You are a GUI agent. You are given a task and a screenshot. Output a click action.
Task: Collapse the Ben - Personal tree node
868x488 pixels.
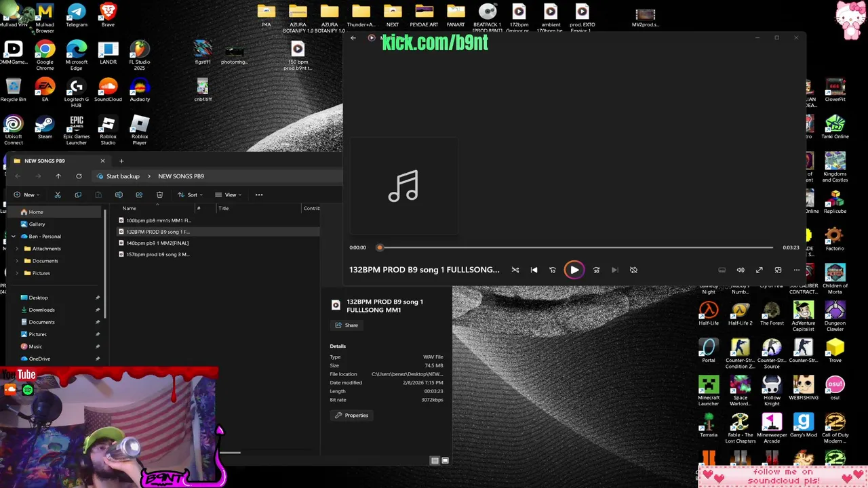(14, 237)
